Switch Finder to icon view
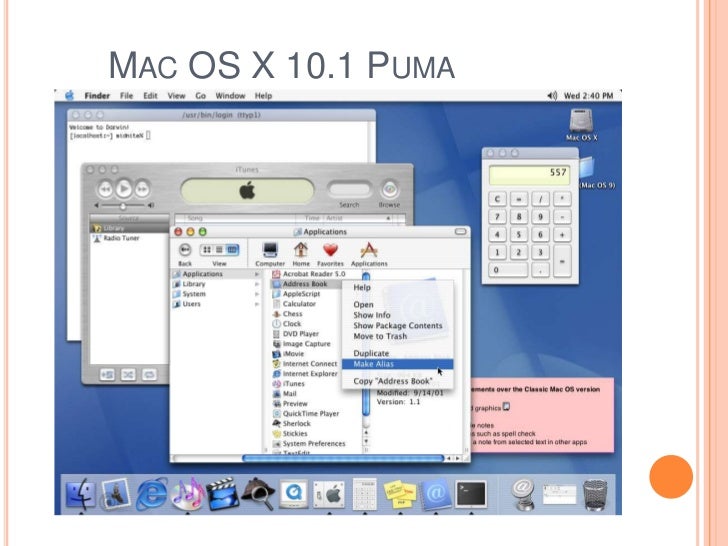 (x=207, y=250)
